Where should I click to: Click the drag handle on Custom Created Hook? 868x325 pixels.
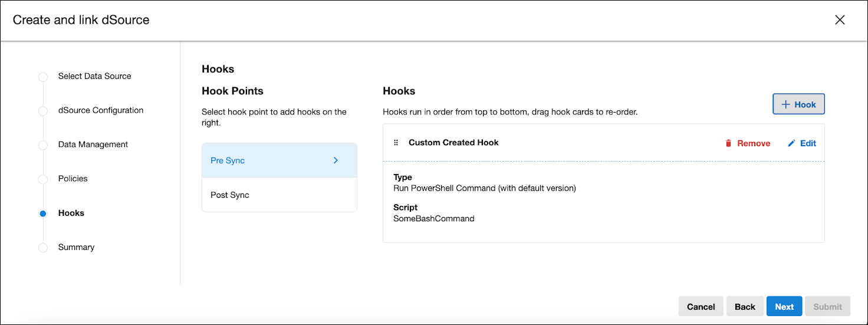coord(396,143)
